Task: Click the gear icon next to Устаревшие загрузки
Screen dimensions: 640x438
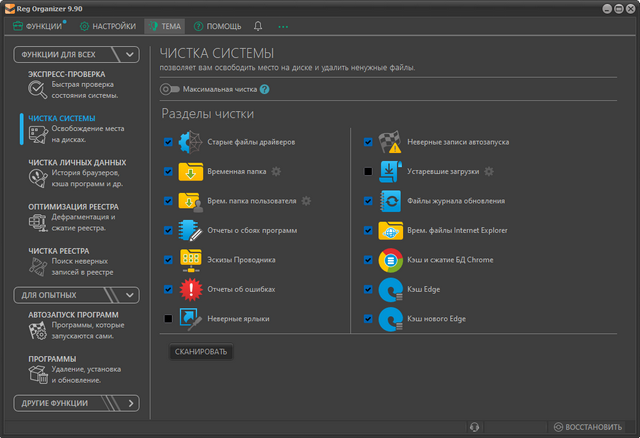Action: 489,172
